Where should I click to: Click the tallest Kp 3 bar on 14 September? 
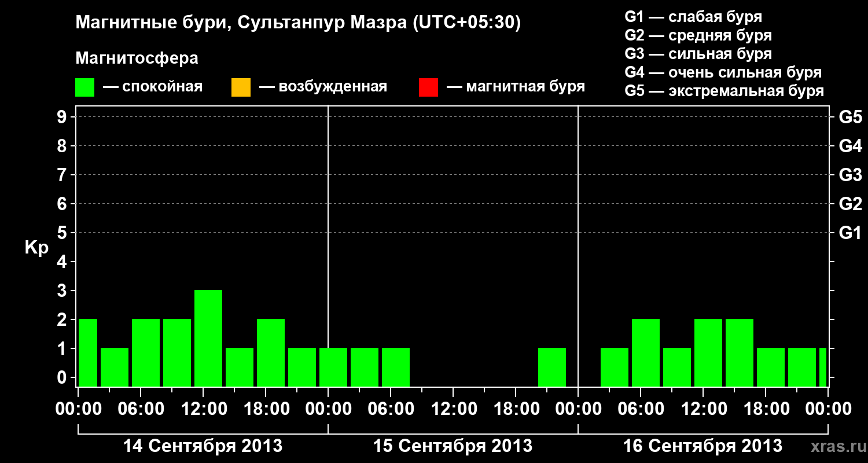pyautogui.click(x=208, y=338)
